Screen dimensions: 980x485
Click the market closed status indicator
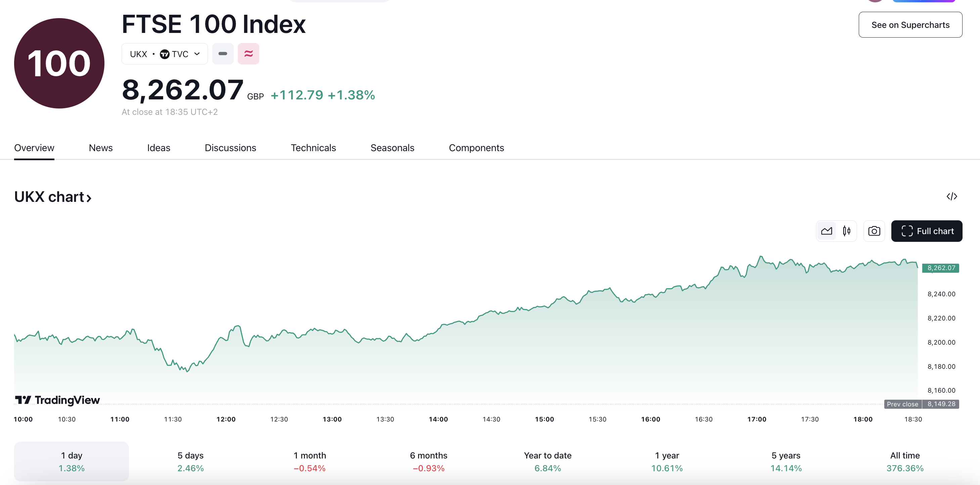pos(223,54)
